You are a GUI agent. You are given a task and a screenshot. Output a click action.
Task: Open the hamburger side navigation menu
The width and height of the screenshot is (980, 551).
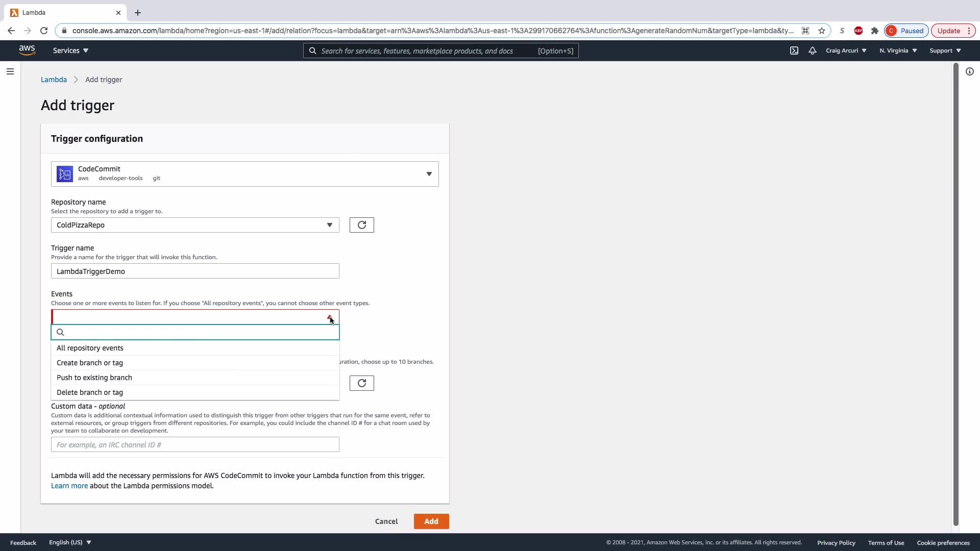click(10, 71)
